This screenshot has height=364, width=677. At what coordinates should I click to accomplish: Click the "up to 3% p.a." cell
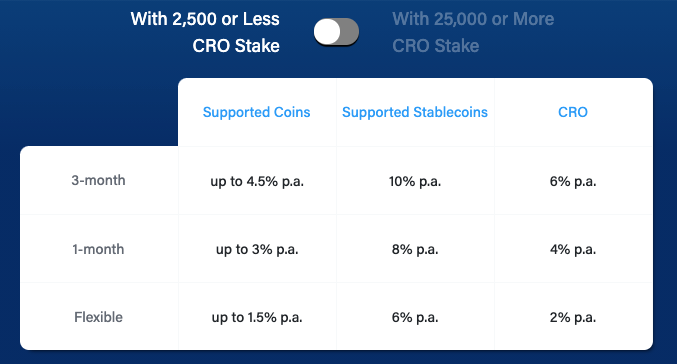pos(257,249)
